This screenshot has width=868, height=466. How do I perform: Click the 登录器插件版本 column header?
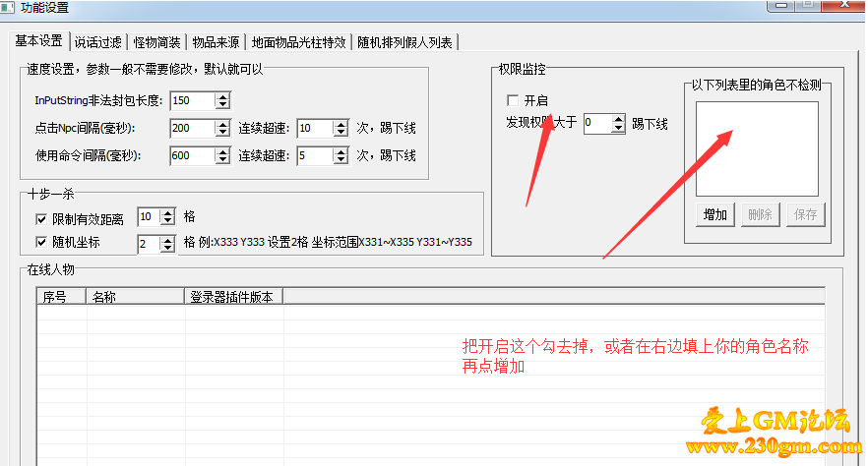click(233, 297)
